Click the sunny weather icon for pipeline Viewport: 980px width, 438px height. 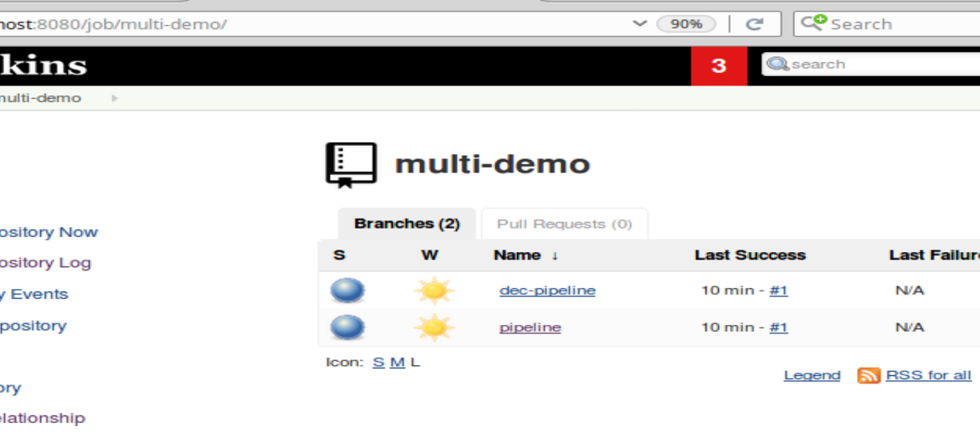[434, 327]
